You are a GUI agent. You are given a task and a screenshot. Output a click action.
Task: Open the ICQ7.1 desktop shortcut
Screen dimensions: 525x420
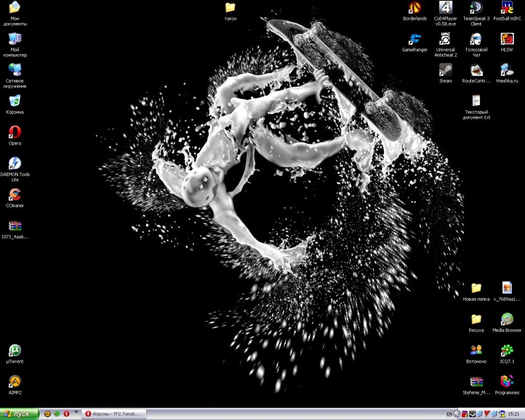coord(507,351)
